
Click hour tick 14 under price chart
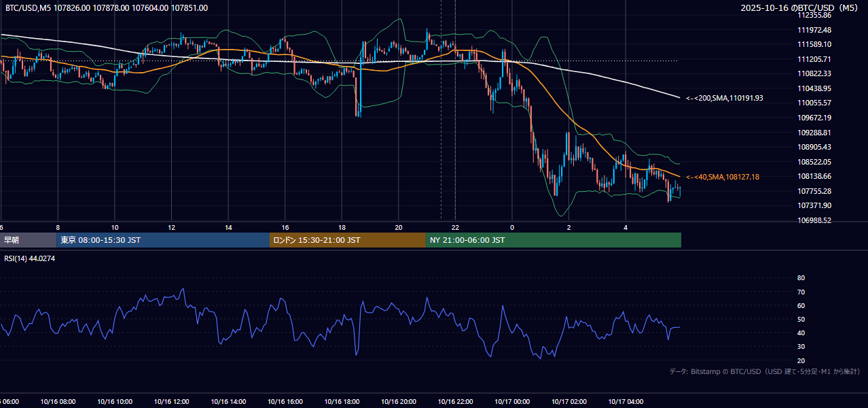[228, 227]
